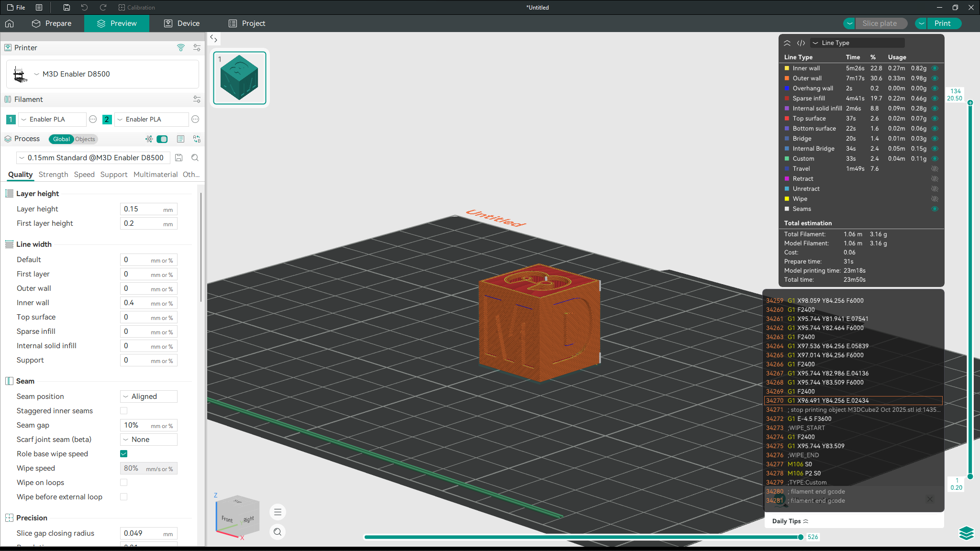The height and width of the screenshot is (551, 980).
Task: Enable the Staggered inner seams checkbox
Action: 124,411
